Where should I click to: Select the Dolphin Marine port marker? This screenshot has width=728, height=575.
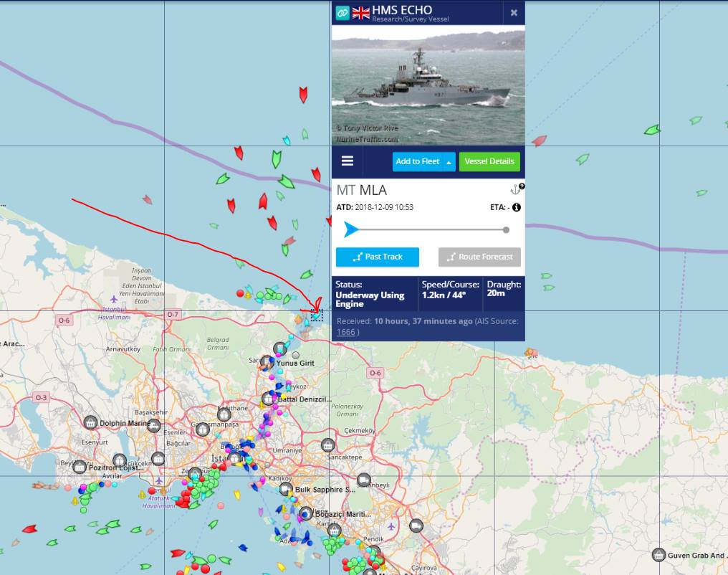click(x=90, y=423)
